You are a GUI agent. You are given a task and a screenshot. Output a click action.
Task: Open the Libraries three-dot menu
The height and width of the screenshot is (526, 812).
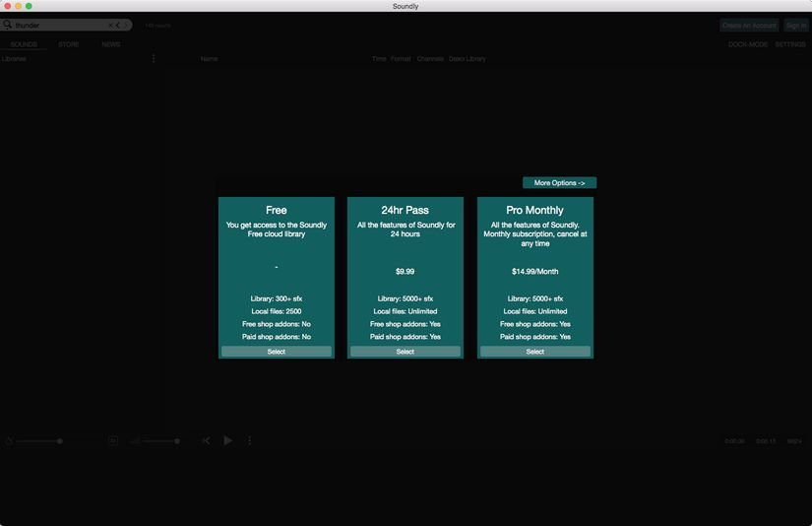(x=154, y=59)
